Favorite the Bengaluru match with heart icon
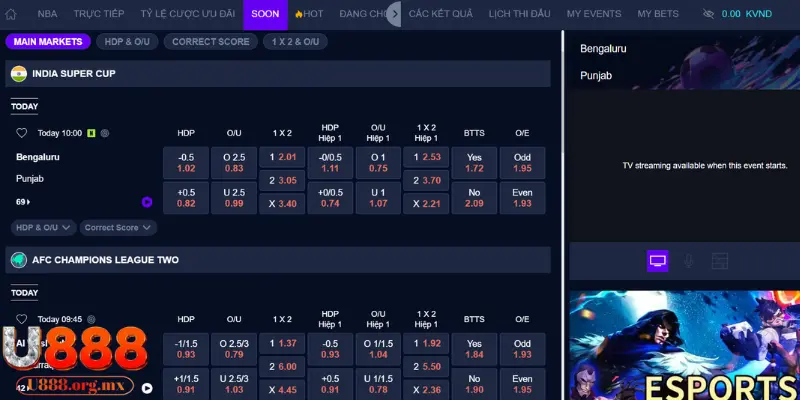 click(x=21, y=133)
